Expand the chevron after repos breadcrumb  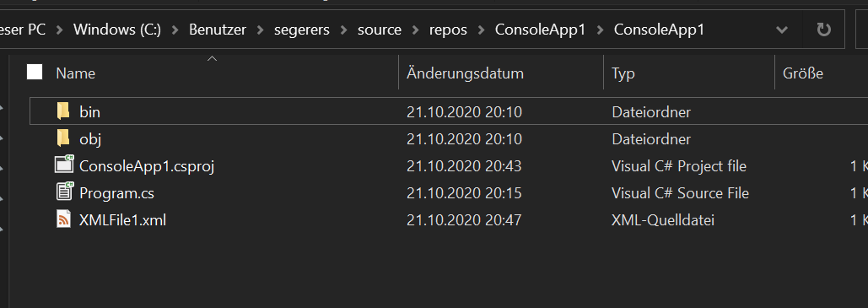tap(481, 30)
